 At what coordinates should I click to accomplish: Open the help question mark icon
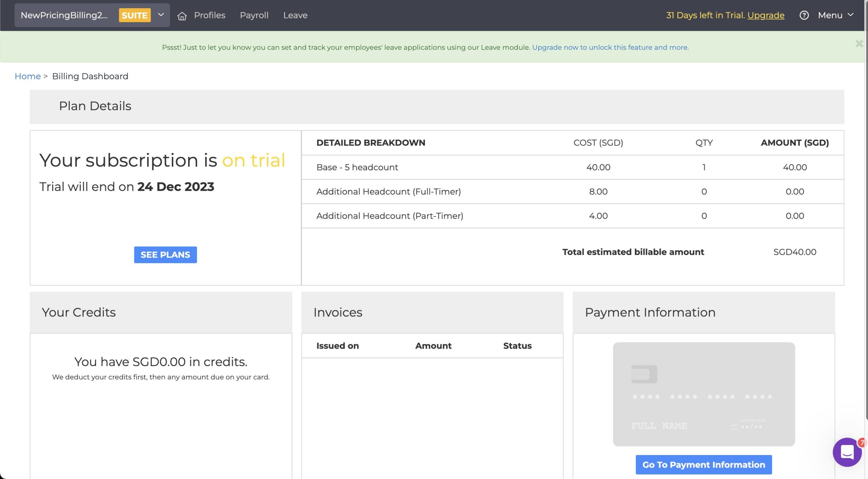coord(805,15)
